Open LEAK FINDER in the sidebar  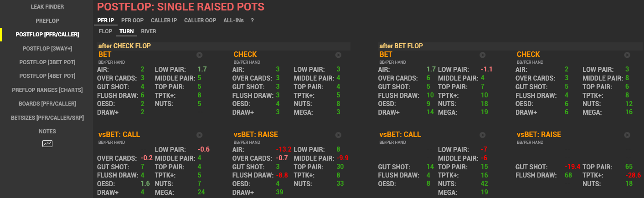[47, 7]
